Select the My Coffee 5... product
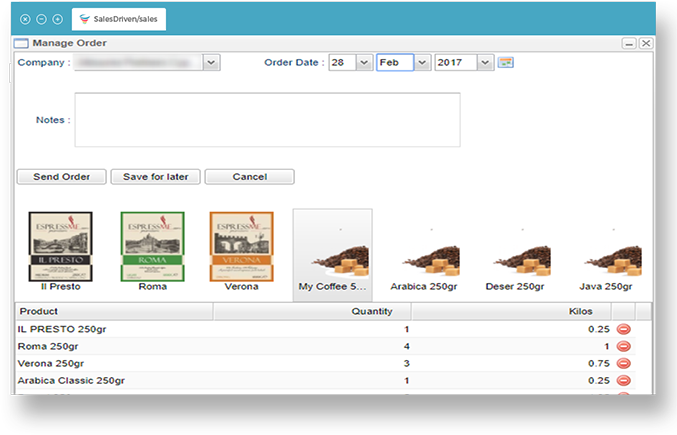Screen dimensions: 677x435 pos(332,255)
